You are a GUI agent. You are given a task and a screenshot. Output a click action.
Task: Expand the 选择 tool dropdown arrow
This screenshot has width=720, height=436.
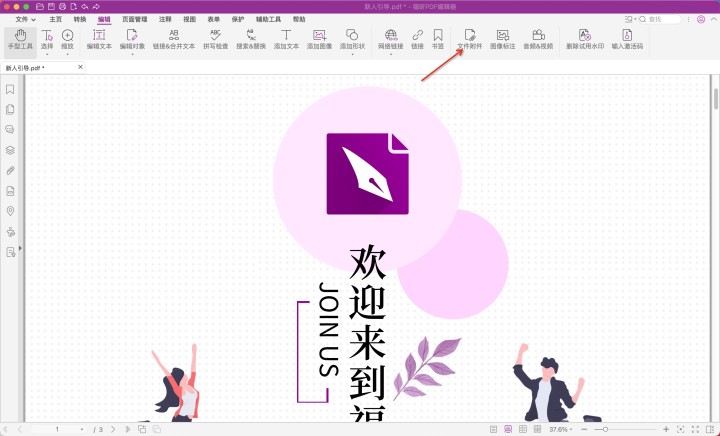coord(47,54)
